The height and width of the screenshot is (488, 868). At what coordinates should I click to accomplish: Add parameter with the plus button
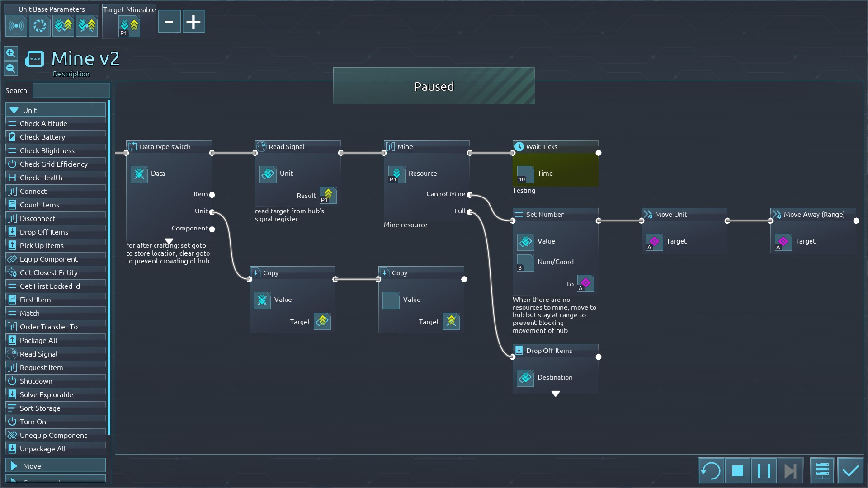coord(193,22)
